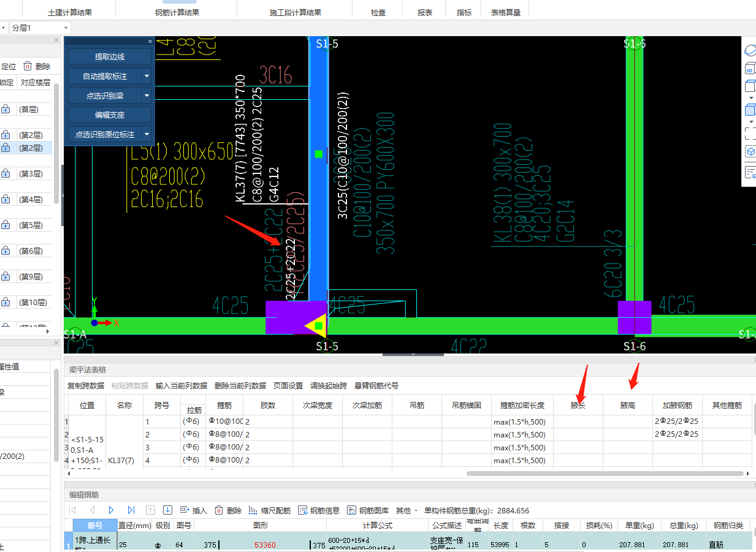Screen dimensions: 756x552
Task: Click the dashed rectangle selection icon
Action: (x=750, y=133)
